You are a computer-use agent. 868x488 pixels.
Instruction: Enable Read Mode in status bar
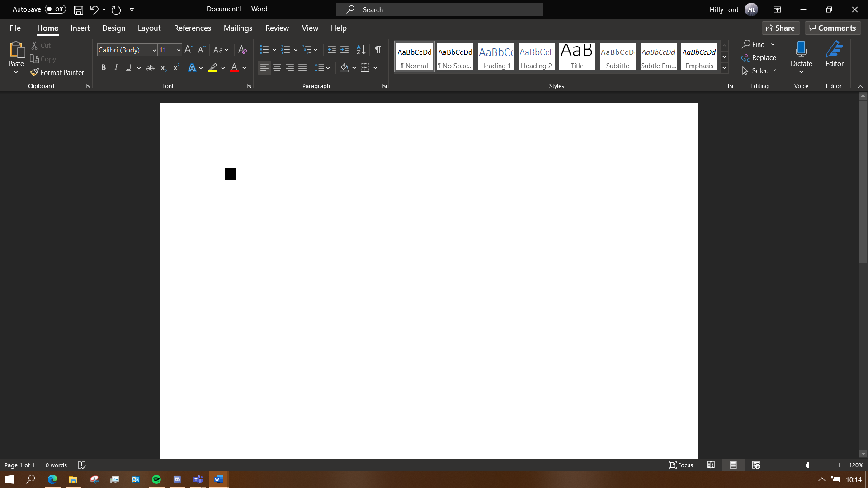point(711,465)
